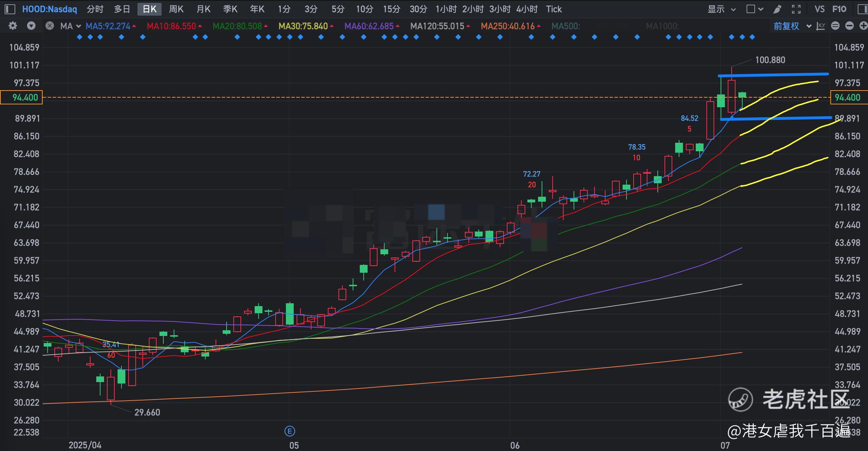Image resolution: width=868 pixels, height=451 pixels.
Task: Click HOOD:Nasdaq ticker label
Action: click(x=50, y=9)
